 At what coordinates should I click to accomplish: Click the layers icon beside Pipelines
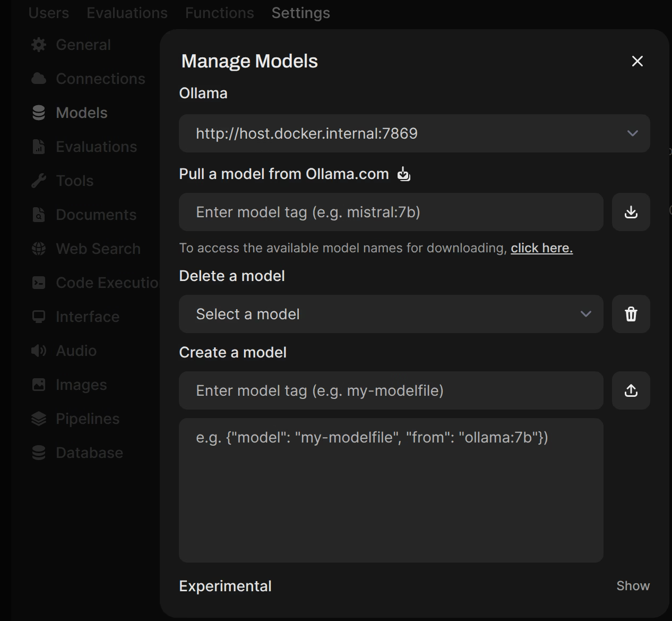pyautogui.click(x=39, y=419)
